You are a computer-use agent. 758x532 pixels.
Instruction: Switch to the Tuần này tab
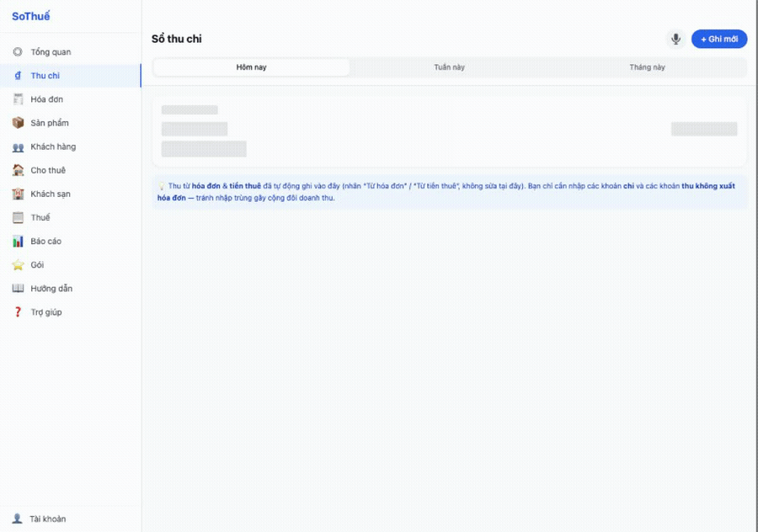point(449,67)
